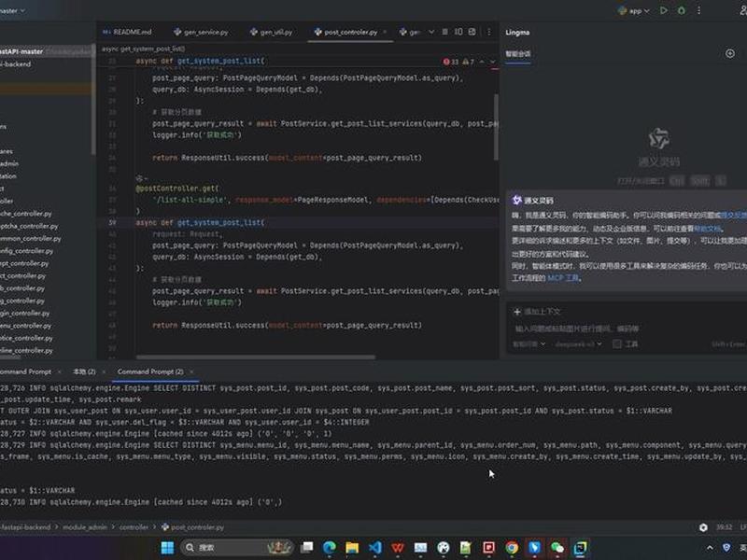Click module_admin in the bottom breadcrumb bar
The image size is (747, 560).
point(85,527)
